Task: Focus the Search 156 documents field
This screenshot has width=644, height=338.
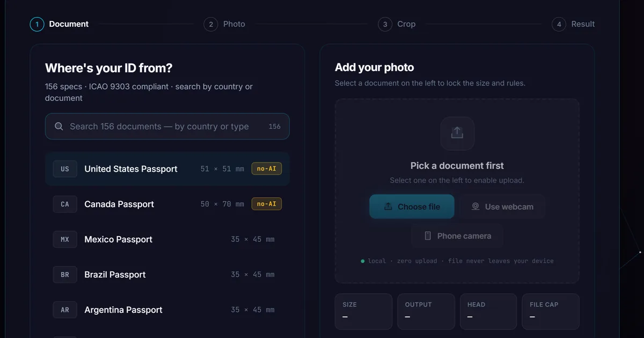Action: 167,127
